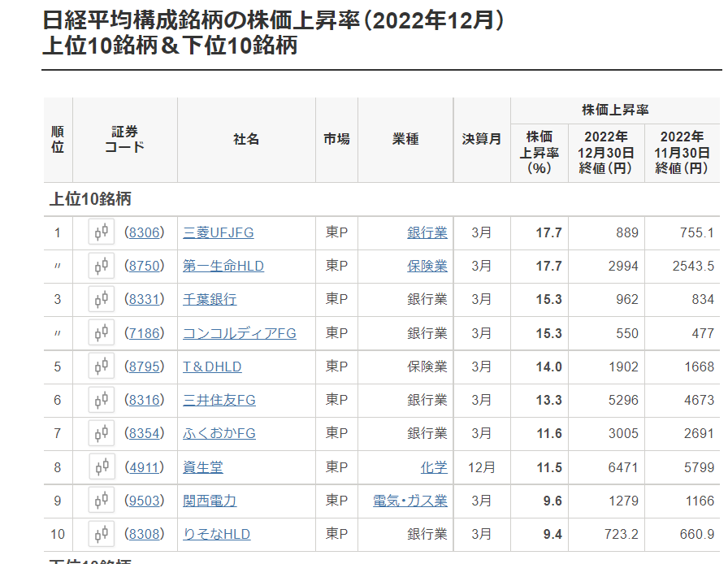Screen dimensions: 728x564
Task: Select the 14.0 rate for T&DHLD
Action: point(548,367)
